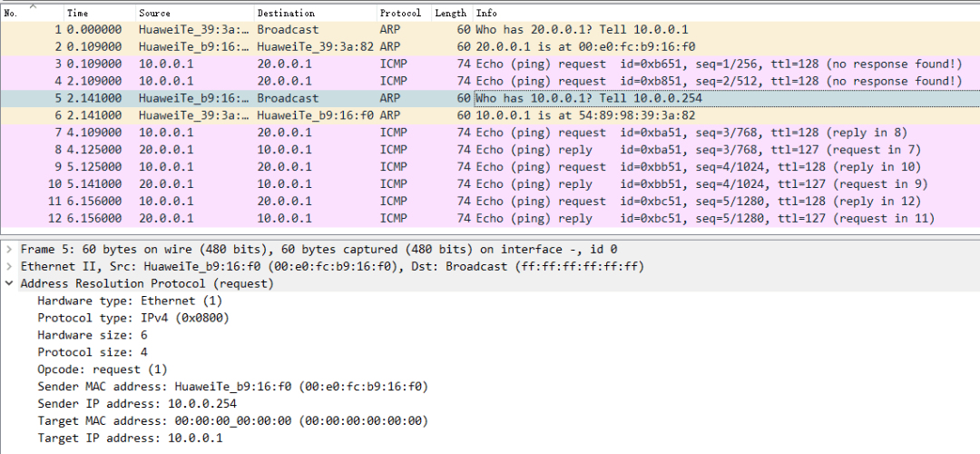Select packet 1 asking who has 20.0.0.1
Screen dimensions: 980x454
pyautogui.click(x=490, y=29)
